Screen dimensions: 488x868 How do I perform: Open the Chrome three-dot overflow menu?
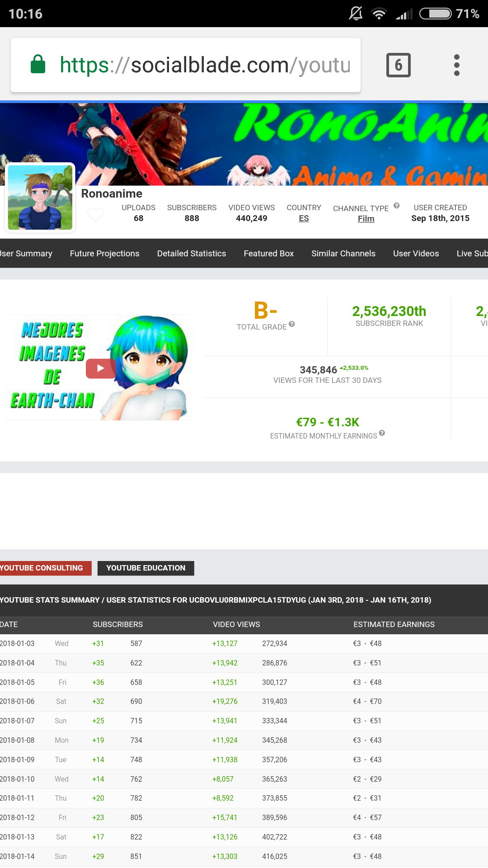pyautogui.click(x=457, y=65)
